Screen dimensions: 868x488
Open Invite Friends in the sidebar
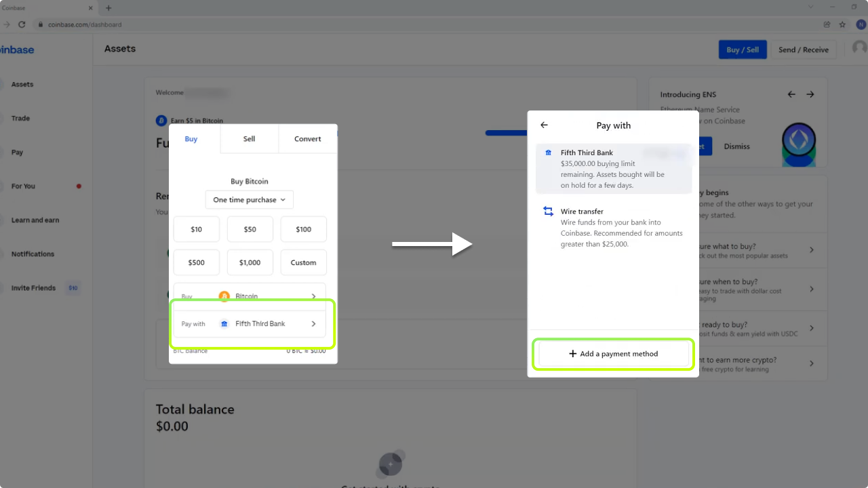tap(33, 288)
